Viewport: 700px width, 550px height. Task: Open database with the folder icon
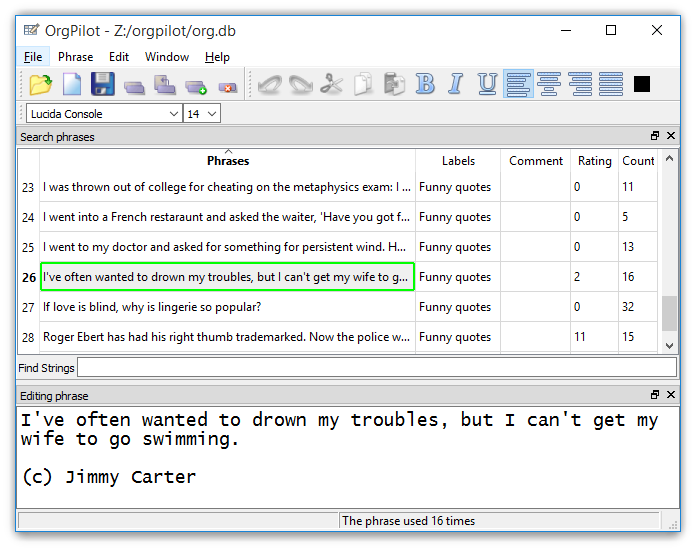(41, 84)
